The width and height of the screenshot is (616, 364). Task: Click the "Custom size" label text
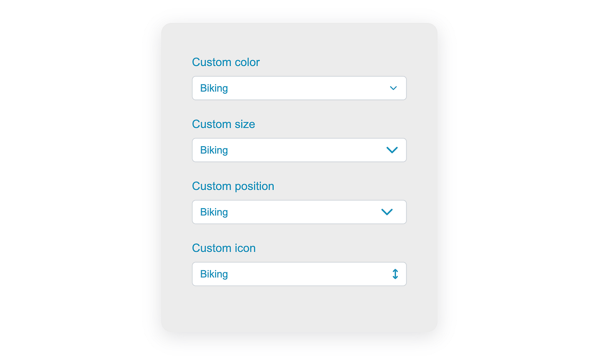point(223,124)
